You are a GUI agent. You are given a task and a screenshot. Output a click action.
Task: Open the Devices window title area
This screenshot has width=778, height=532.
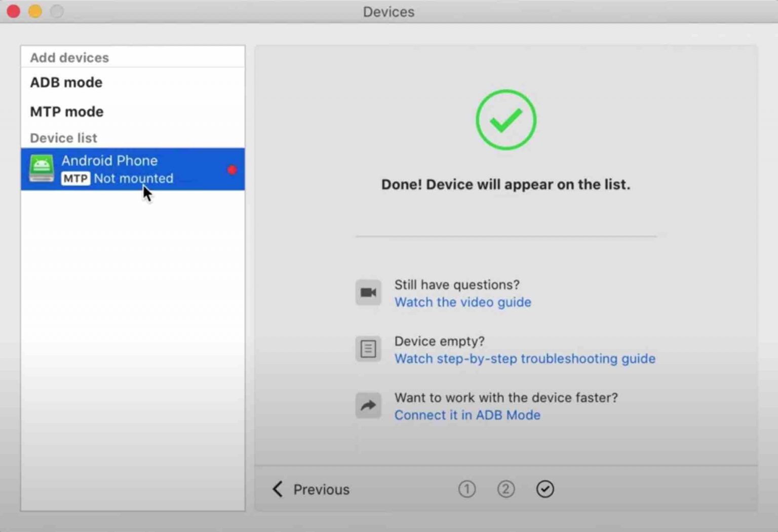[388, 12]
